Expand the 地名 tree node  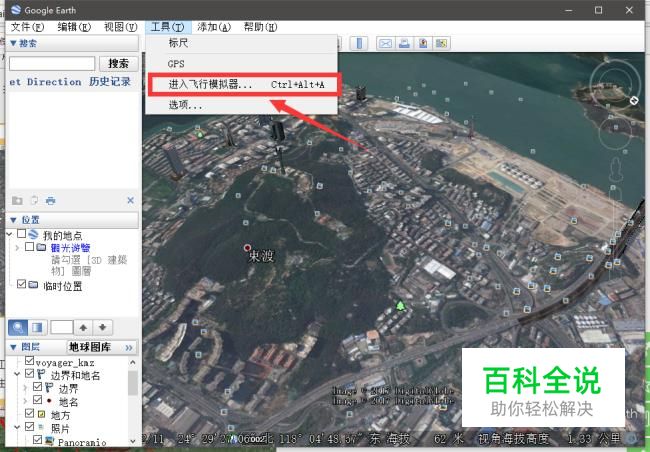coord(25,401)
